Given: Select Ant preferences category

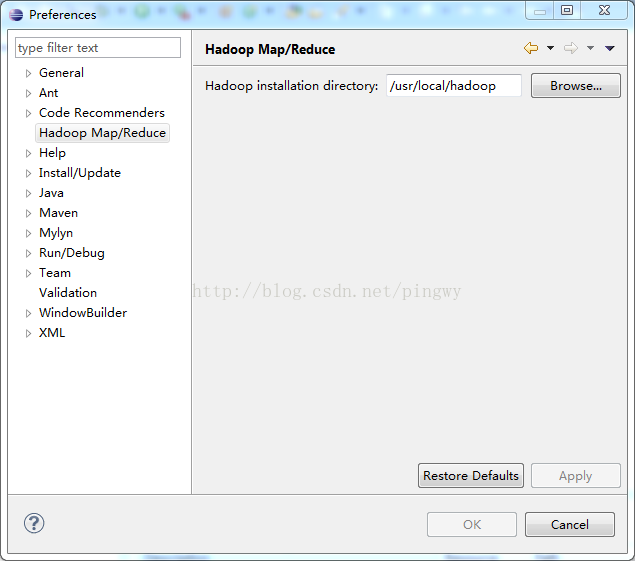Looking at the screenshot, I should 48,93.
